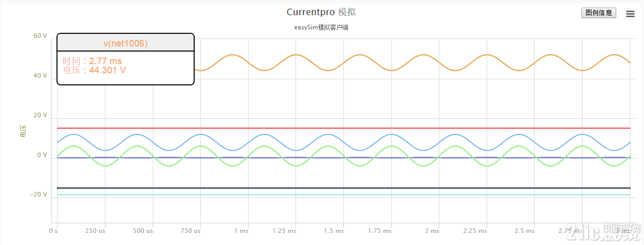Select the cyan line near -20 V
The width and height of the screenshot is (644, 245).
[353, 194]
